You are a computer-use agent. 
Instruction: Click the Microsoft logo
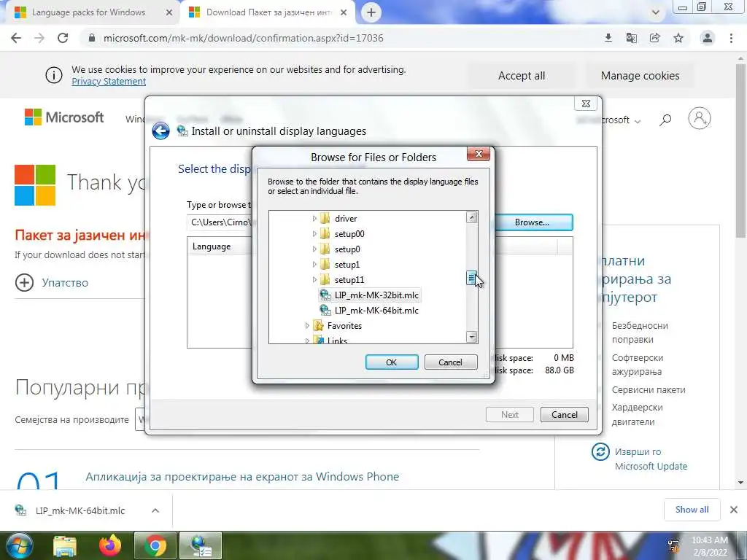pos(64,117)
